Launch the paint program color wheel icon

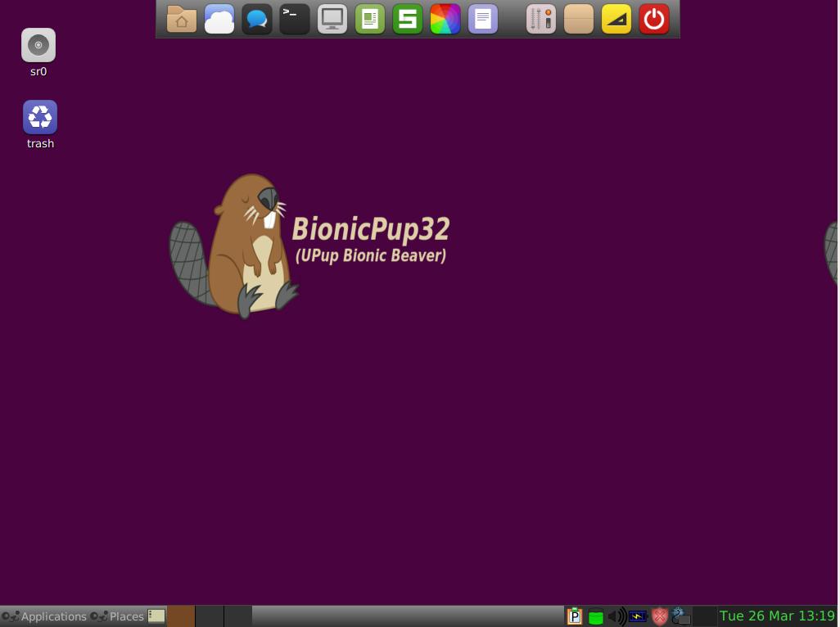tap(445, 18)
